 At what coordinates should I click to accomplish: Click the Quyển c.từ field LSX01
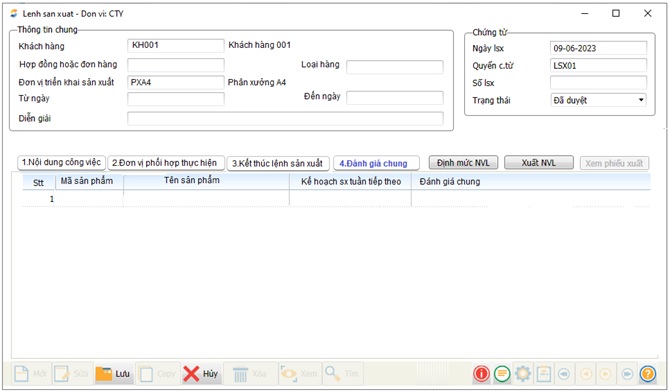point(598,65)
